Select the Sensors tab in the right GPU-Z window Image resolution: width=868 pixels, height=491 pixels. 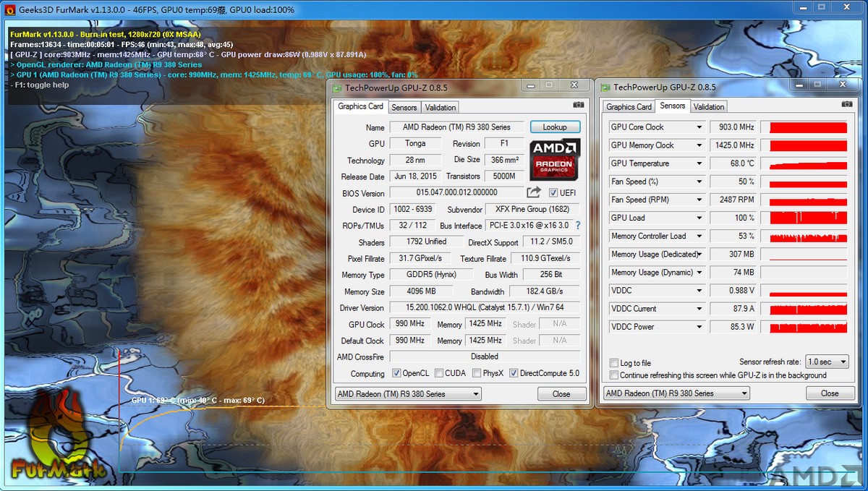tap(673, 106)
